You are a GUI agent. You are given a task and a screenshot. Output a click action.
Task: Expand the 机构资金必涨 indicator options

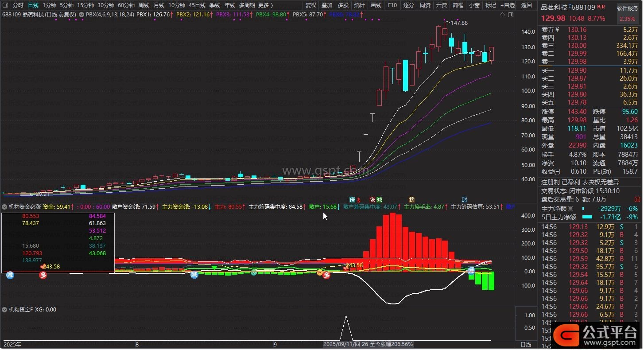click(5, 206)
